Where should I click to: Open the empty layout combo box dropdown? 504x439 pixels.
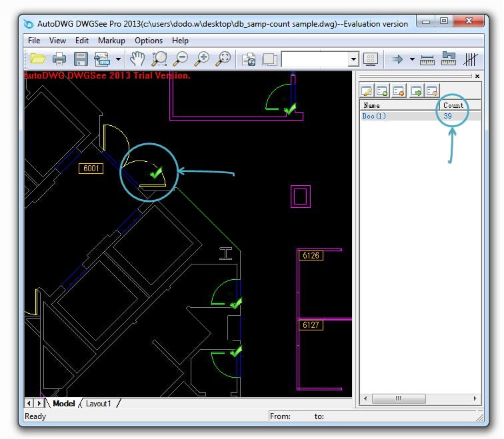click(x=353, y=59)
